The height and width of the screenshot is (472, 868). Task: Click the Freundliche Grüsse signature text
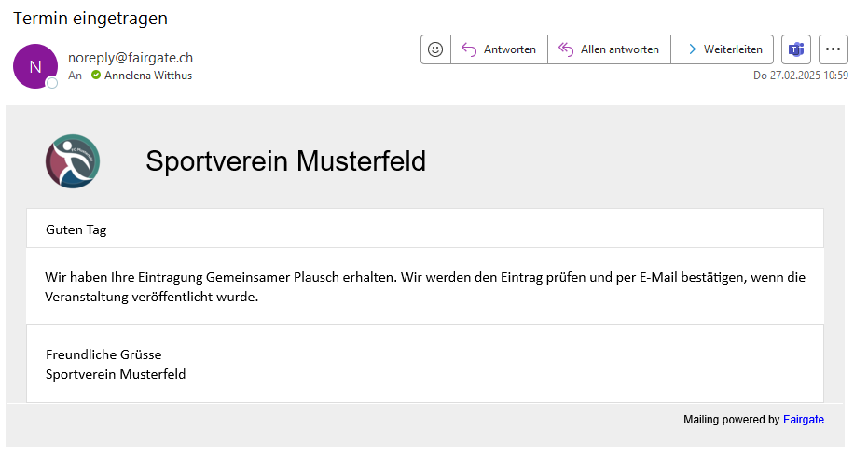103,354
